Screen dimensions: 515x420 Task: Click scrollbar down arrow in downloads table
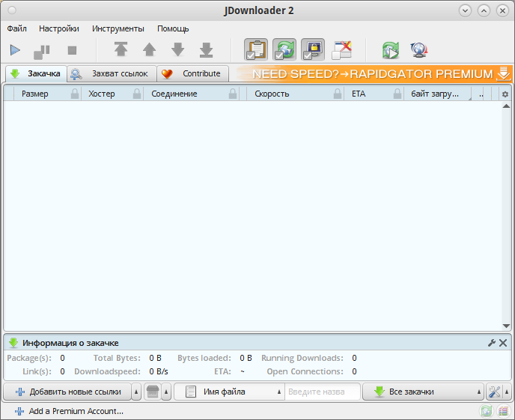click(x=506, y=326)
